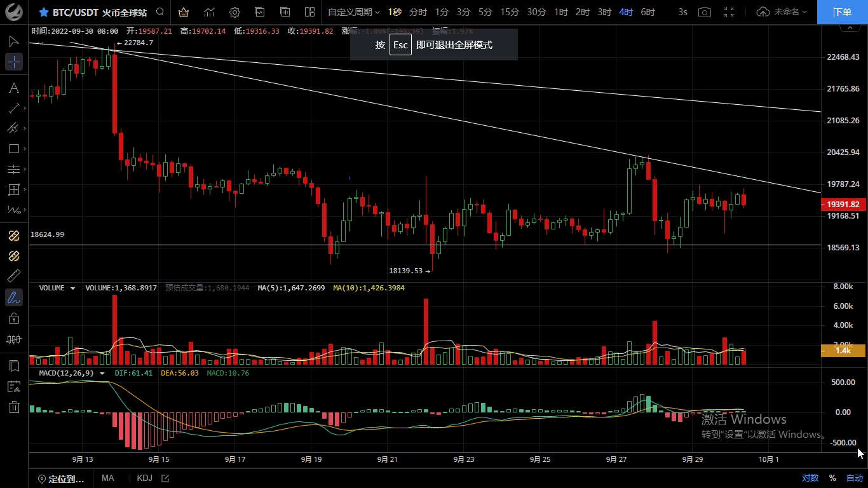Choose the 4时 interval
This screenshot has height=488, width=868.
pyautogui.click(x=626, y=12)
